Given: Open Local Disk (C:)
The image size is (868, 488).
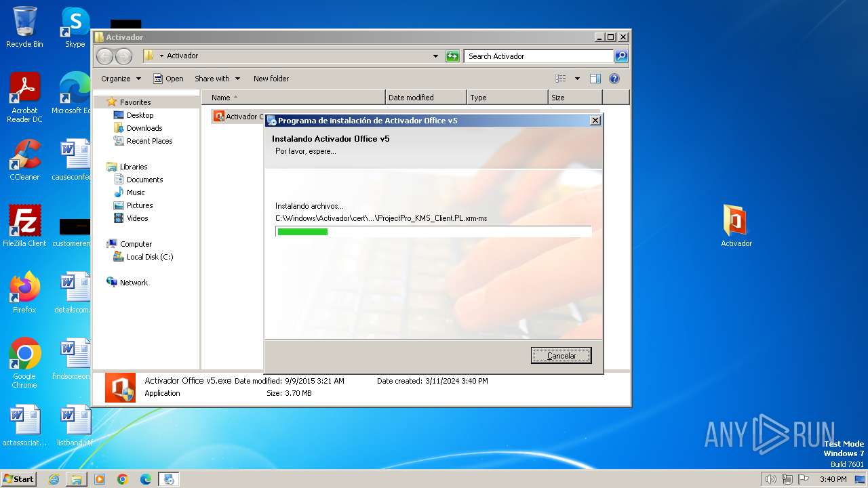Looking at the screenshot, I should (x=149, y=257).
